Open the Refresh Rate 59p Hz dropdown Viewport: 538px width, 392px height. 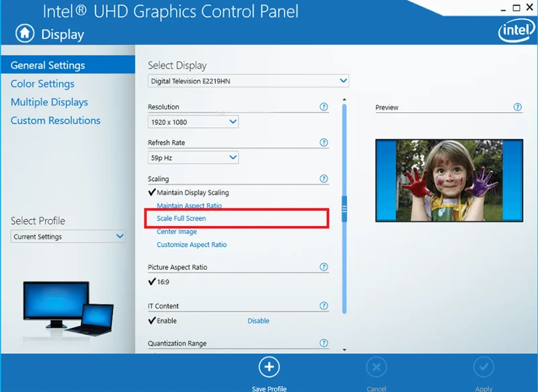point(193,158)
